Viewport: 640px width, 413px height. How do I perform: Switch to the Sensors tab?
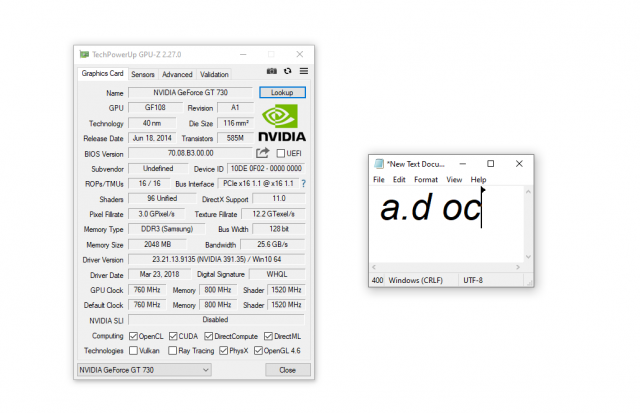pos(143,74)
